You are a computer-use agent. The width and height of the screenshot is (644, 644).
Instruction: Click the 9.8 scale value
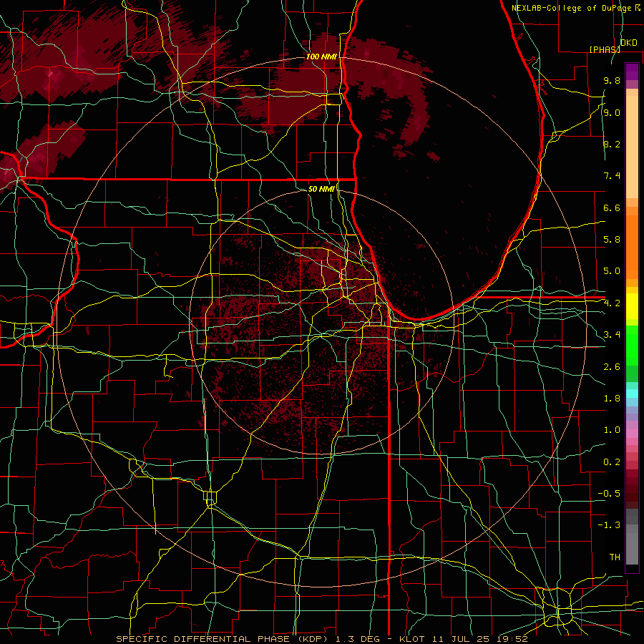pos(612,80)
